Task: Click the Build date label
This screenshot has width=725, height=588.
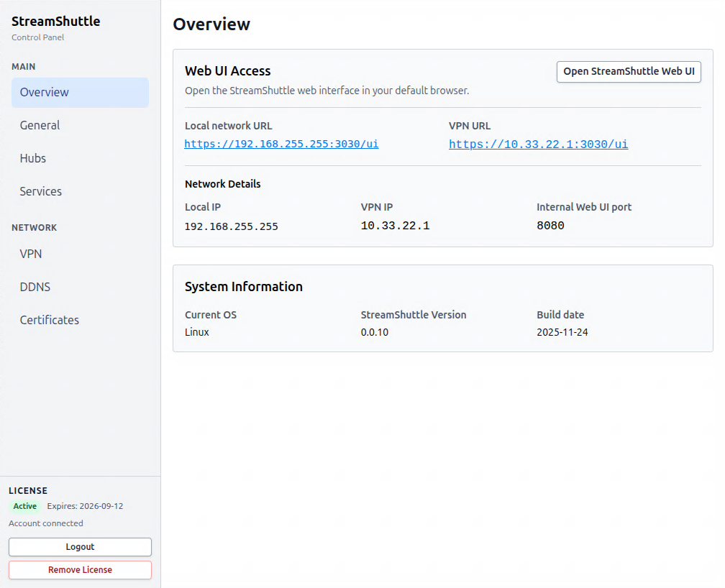Action: tap(560, 315)
